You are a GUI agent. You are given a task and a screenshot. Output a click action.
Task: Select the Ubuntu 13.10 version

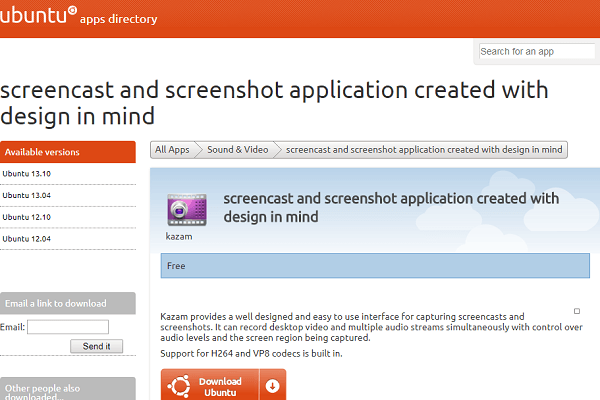tap(26, 174)
